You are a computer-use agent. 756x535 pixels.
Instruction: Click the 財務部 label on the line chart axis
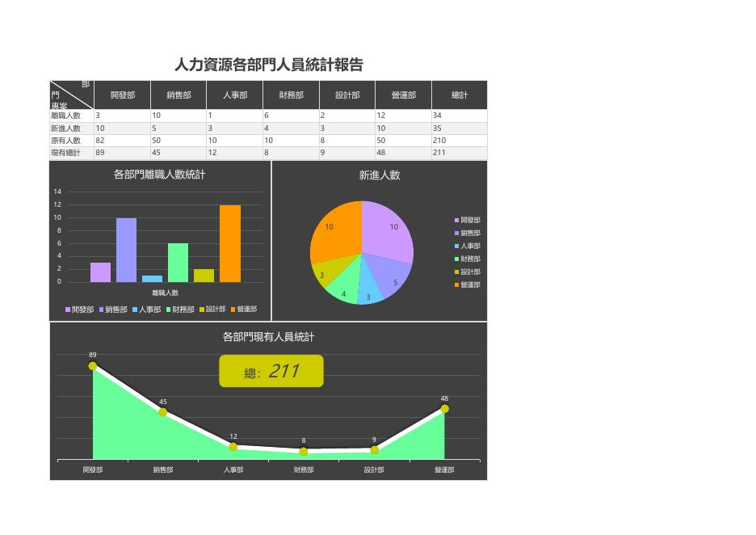[304, 470]
